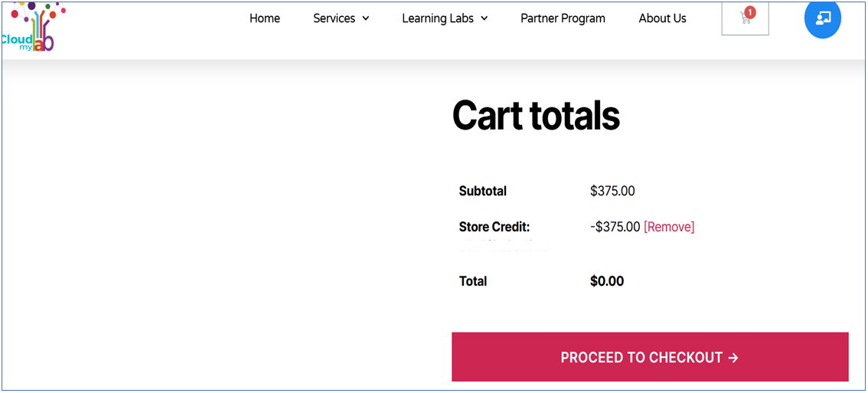
Task: Click the $0.00 total amount
Action: (x=607, y=281)
